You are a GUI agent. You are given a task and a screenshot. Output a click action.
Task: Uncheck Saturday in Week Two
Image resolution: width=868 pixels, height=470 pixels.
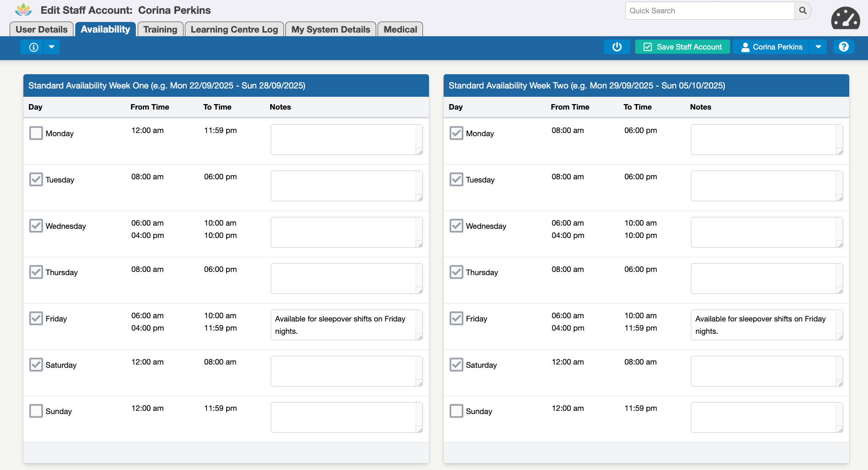point(456,365)
